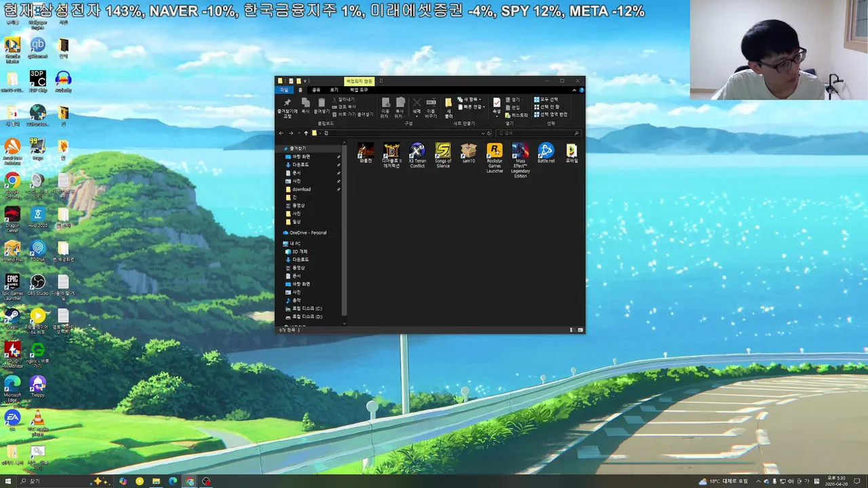The image size is (868, 488).
Task: Click 바로 가기 붙여넣기 in ribbon
Action: (353, 114)
